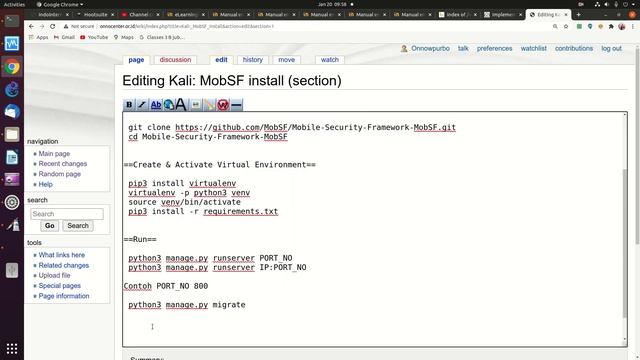Toggle nowiki formatting red W icon
640x360 pixels.
[x=223, y=105]
